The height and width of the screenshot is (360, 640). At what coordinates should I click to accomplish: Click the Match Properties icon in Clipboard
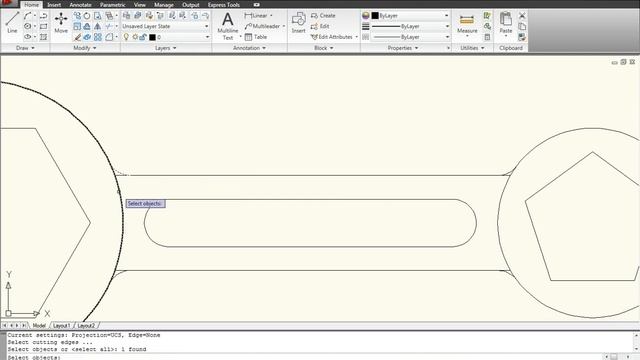click(522, 37)
